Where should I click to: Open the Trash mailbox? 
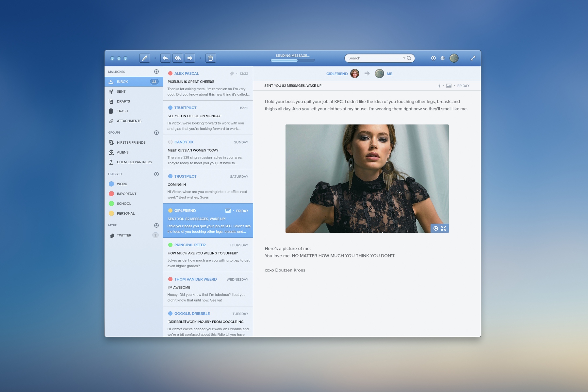(x=134, y=111)
